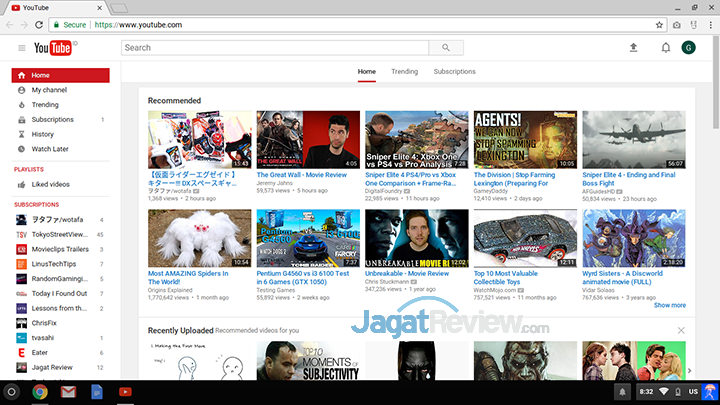Dismiss the Recently Uploaded section
This screenshot has height=405, width=720.
pyautogui.click(x=681, y=330)
